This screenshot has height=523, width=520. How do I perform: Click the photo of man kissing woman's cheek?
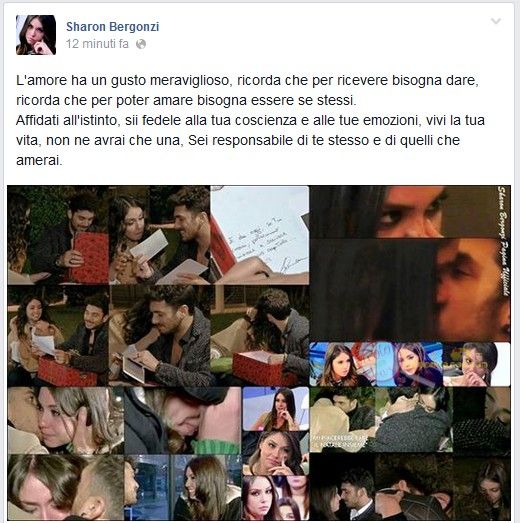coord(66,420)
